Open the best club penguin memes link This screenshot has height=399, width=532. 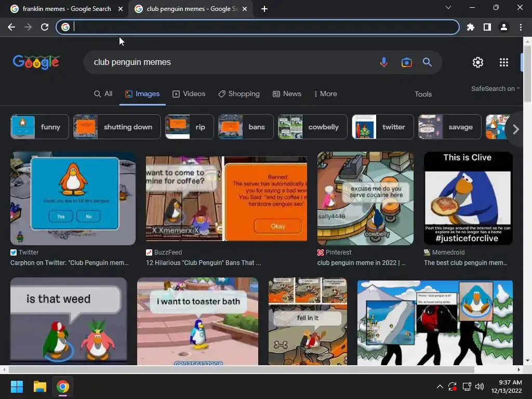pyautogui.click(x=465, y=262)
